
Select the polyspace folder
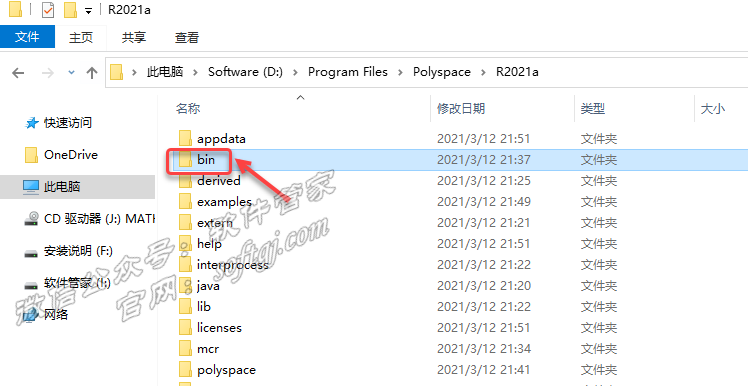point(226,370)
